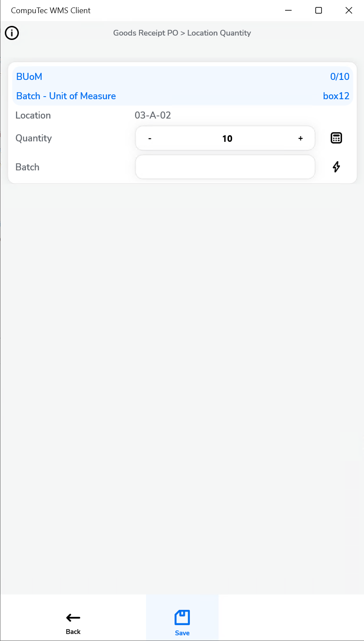This screenshot has width=364, height=641.
Task: Click the 03-A-02 location value
Action: pyautogui.click(x=153, y=115)
